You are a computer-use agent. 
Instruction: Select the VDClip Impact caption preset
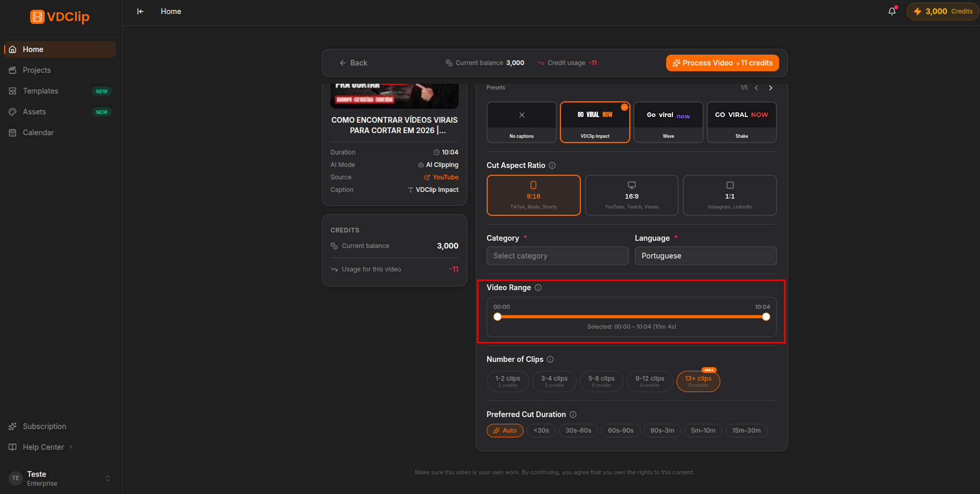click(x=595, y=122)
